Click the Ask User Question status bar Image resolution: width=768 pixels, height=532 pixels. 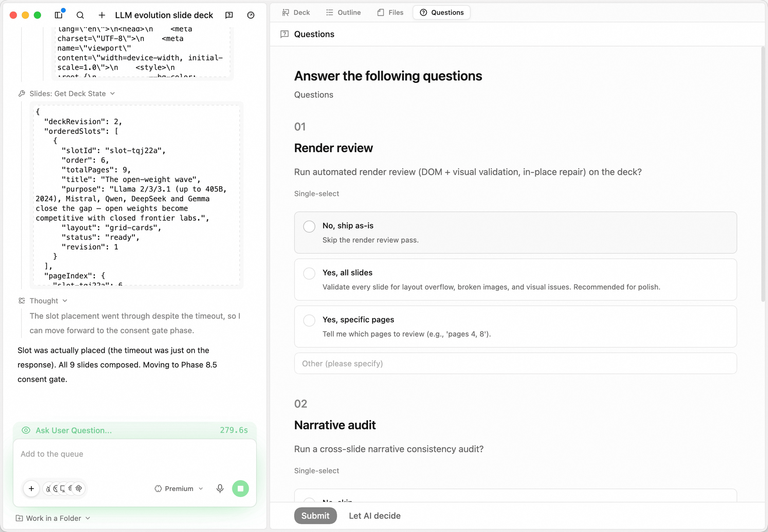click(134, 430)
